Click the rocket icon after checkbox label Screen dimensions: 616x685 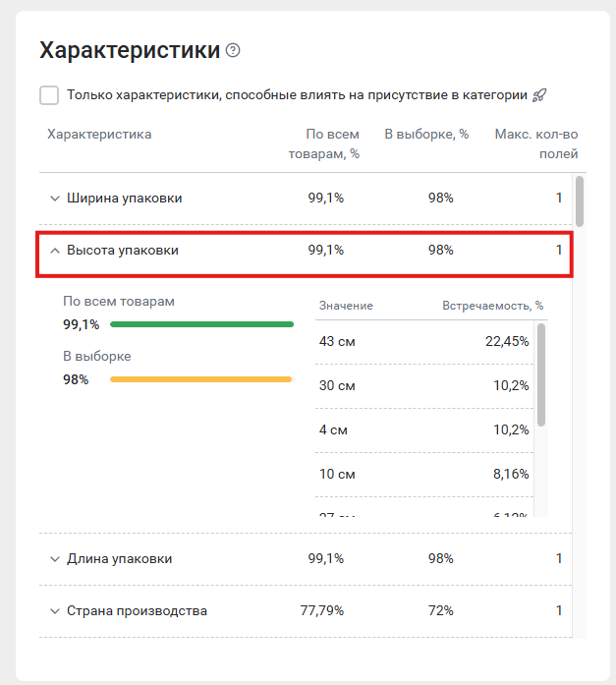pyautogui.click(x=539, y=95)
